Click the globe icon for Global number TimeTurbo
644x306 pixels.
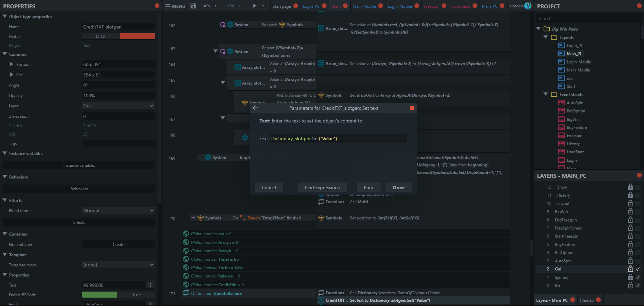click(x=186, y=259)
